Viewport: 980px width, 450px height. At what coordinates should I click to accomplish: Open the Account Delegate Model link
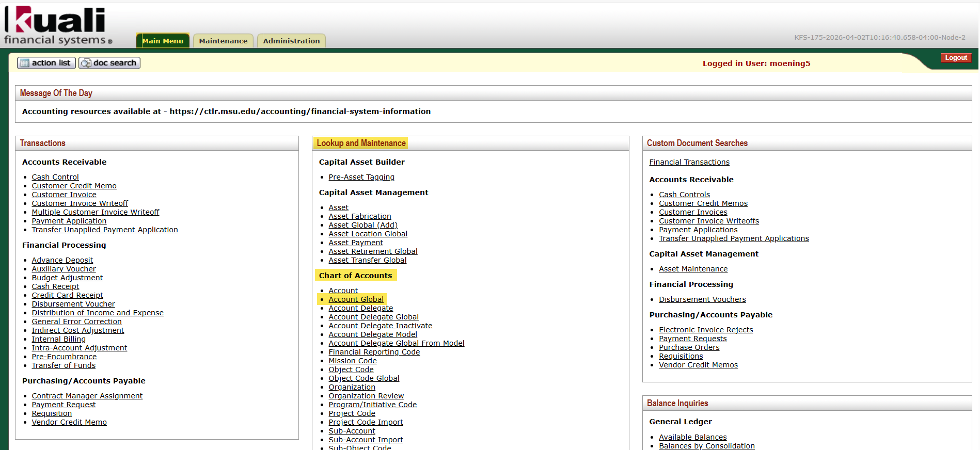[373, 334]
